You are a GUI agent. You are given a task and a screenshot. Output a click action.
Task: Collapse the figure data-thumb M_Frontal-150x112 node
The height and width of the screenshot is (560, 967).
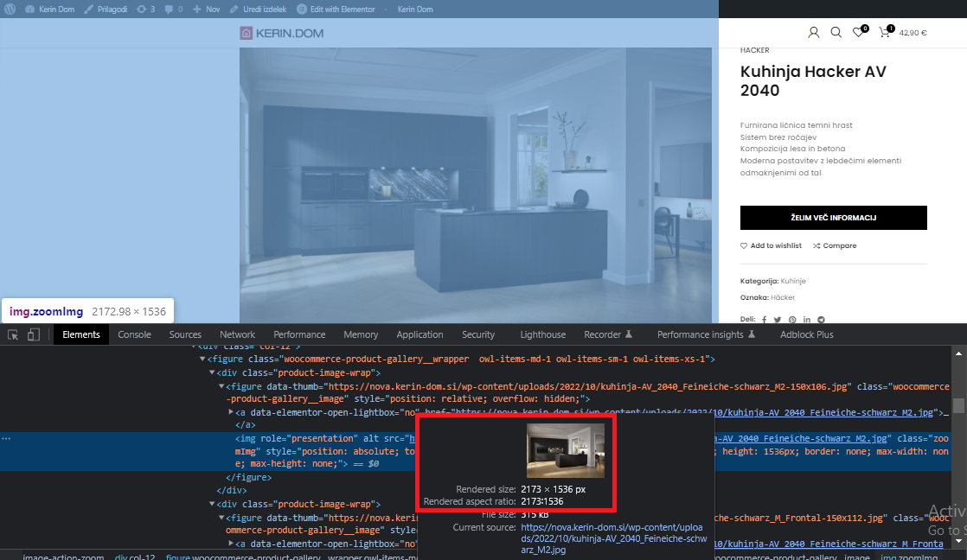[221, 519]
